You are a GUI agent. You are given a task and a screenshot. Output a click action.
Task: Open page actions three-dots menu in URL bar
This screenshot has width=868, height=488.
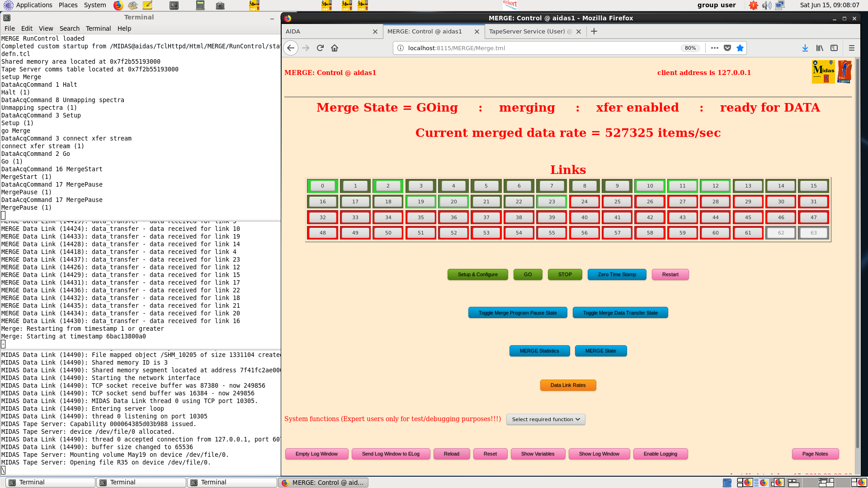tap(714, 48)
